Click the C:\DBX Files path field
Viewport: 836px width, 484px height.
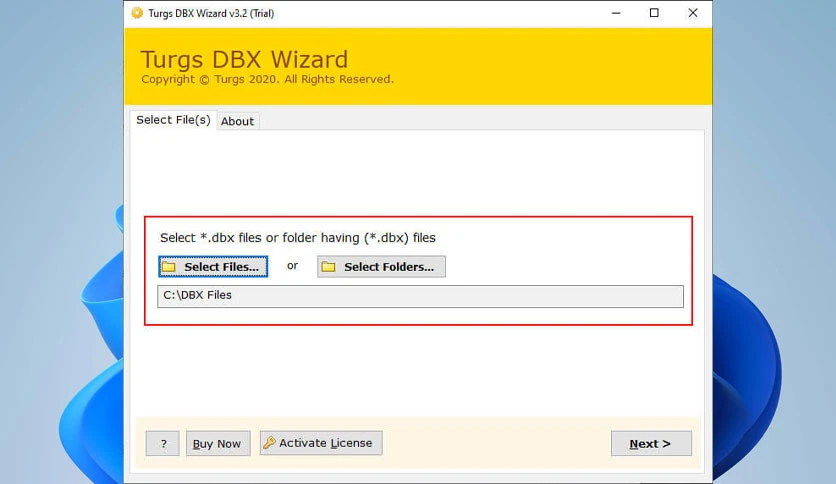420,296
